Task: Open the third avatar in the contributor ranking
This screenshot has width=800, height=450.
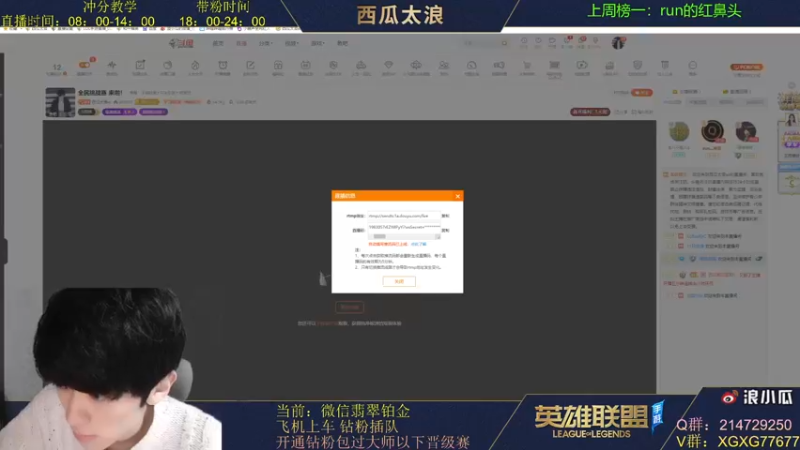Action: pyautogui.click(x=746, y=132)
